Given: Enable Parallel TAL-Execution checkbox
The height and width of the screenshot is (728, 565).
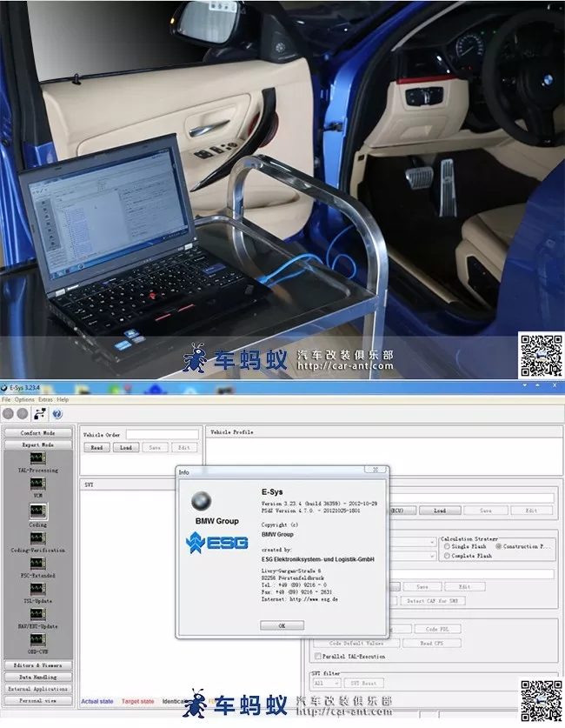Looking at the screenshot, I should [318, 657].
